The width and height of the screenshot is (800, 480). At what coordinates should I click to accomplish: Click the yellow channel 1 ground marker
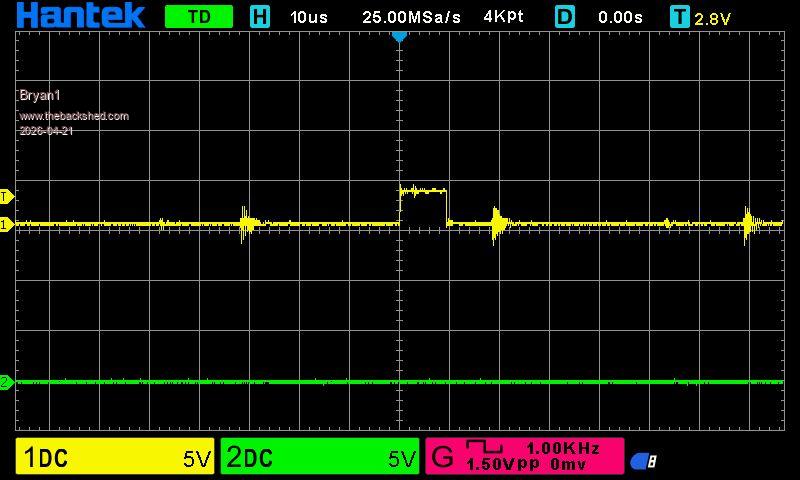(5, 224)
